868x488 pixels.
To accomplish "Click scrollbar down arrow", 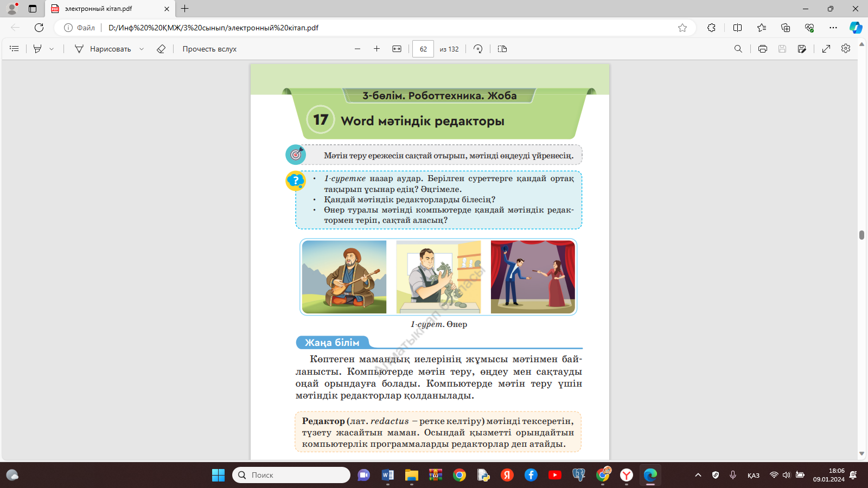I will click(x=861, y=454).
